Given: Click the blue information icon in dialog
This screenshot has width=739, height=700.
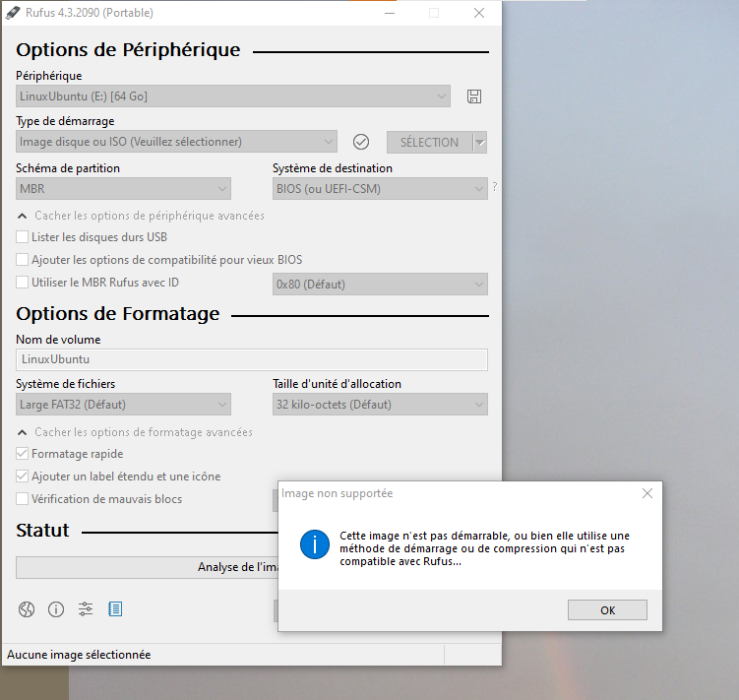Looking at the screenshot, I should (x=314, y=544).
